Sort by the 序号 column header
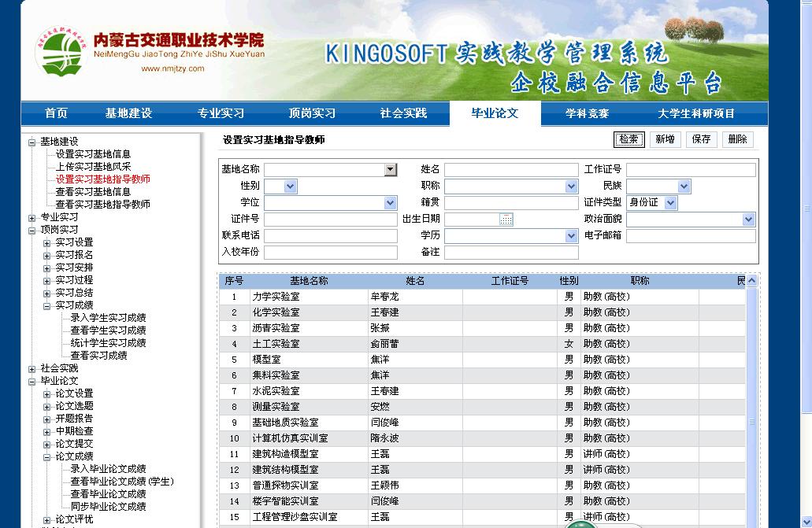 [x=234, y=281]
